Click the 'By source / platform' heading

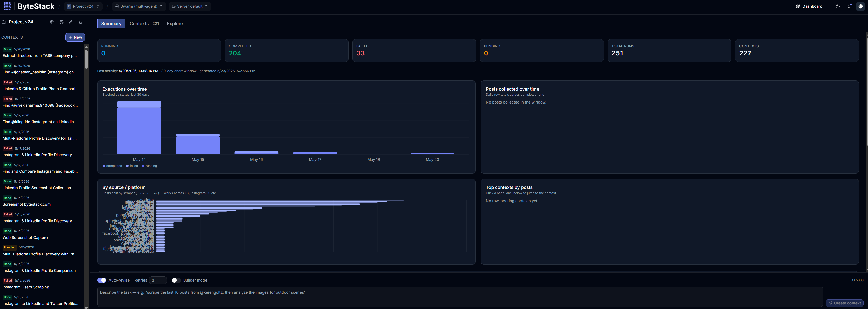coord(124,187)
